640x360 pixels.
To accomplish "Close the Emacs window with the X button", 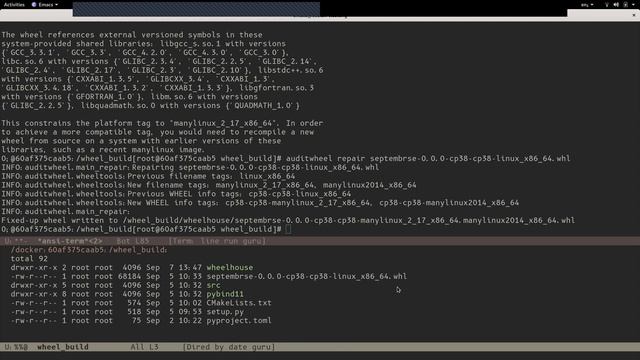I will [634, 15].
